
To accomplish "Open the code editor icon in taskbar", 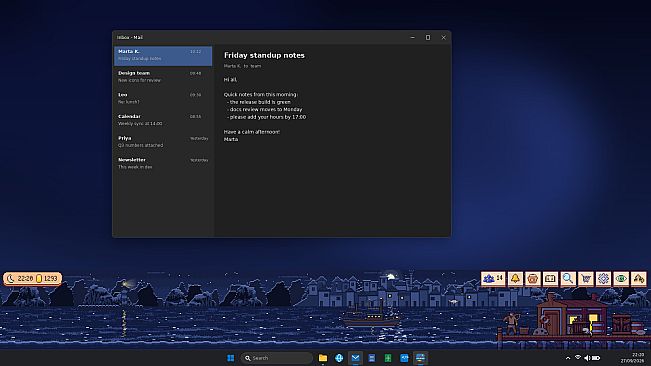I will click(404, 358).
